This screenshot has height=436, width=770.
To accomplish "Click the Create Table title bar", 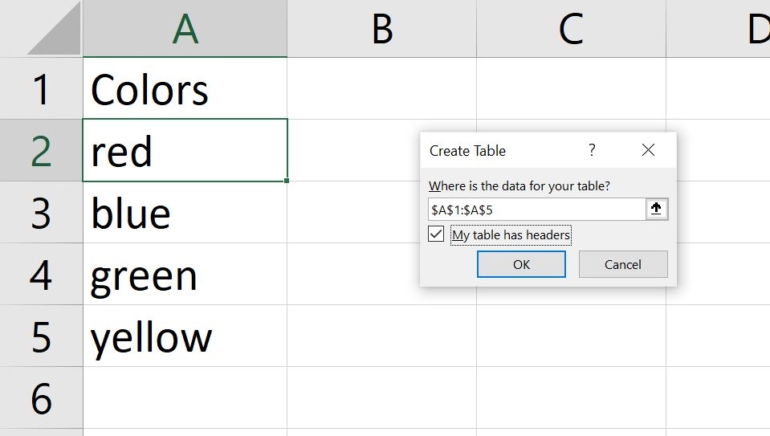I will tap(500, 150).
